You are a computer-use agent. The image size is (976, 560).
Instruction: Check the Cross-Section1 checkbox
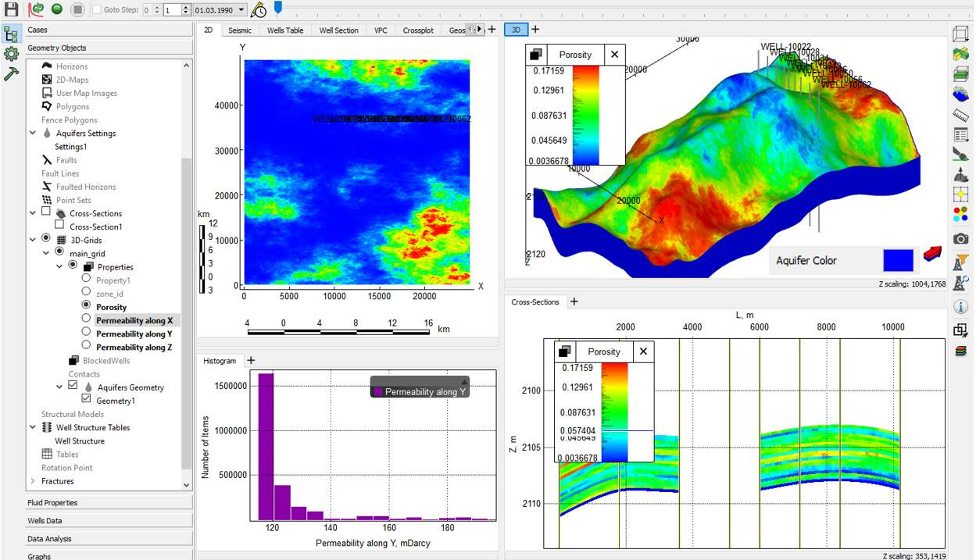coord(59,226)
